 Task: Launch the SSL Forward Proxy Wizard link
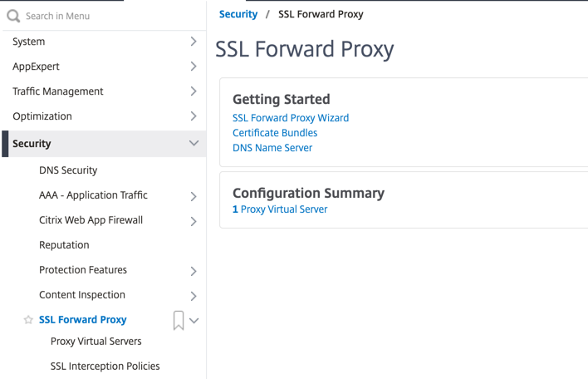(291, 118)
